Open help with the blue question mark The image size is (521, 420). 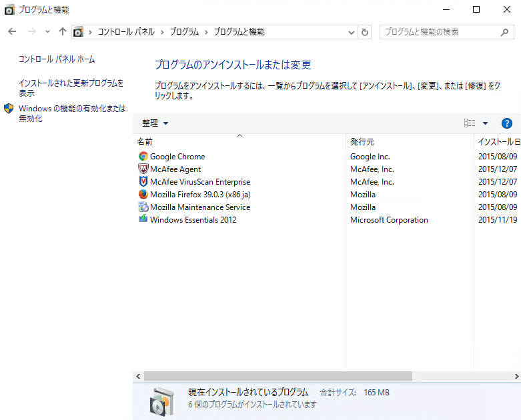click(x=506, y=123)
